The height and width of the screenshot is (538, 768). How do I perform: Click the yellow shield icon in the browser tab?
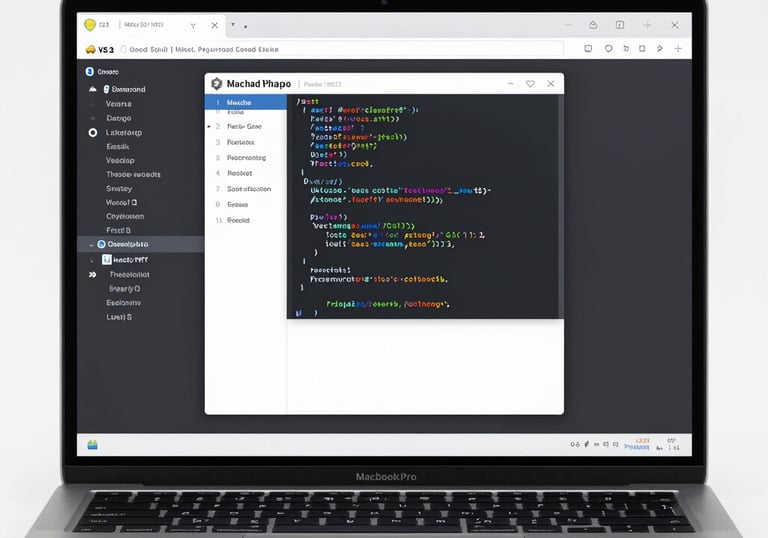pos(90,24)
